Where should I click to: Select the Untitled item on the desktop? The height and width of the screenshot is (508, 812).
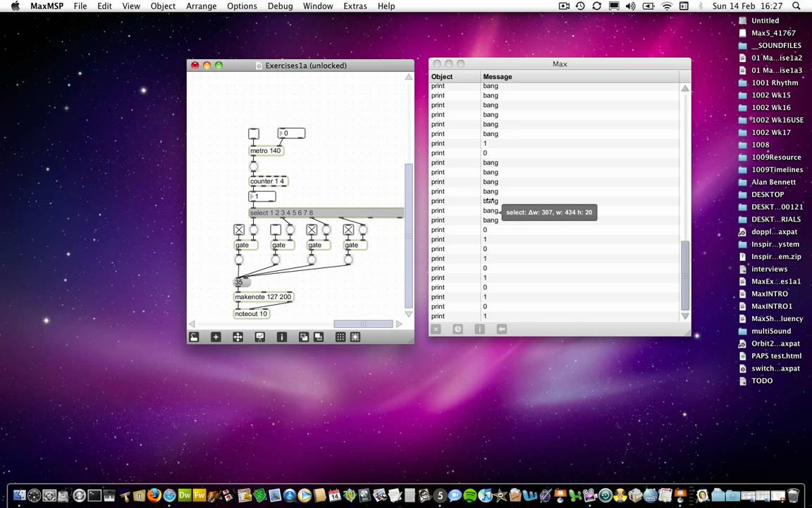tap(765, 20)
